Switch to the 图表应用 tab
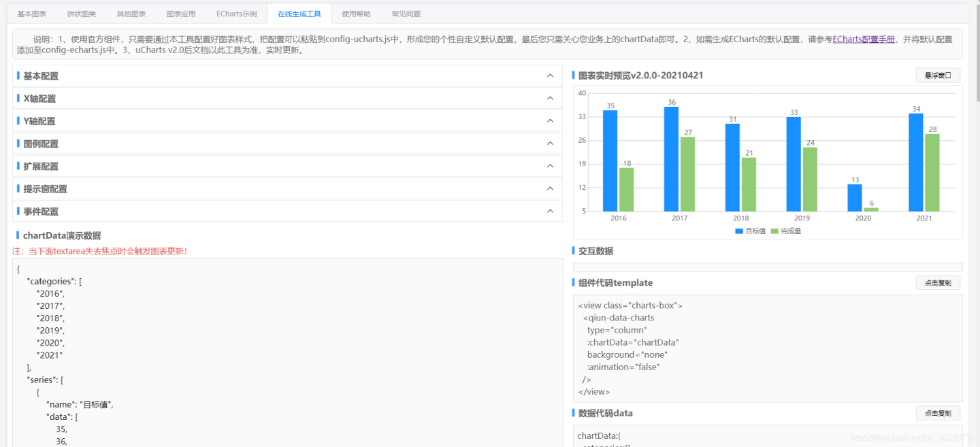This screenshot has width=980, height=447. pos(181,13)
